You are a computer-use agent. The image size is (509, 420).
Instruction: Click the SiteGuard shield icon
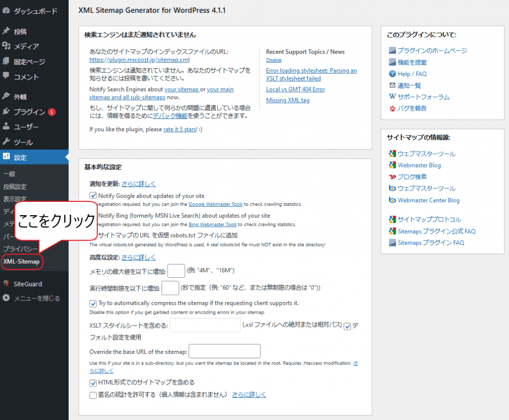tap(6, 284)
